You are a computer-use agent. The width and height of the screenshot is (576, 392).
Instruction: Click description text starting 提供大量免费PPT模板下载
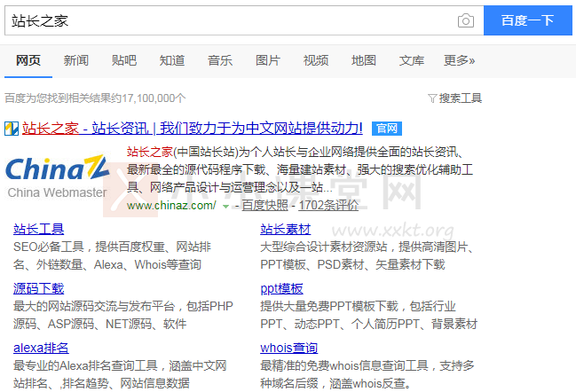click(x=369, y=316)
